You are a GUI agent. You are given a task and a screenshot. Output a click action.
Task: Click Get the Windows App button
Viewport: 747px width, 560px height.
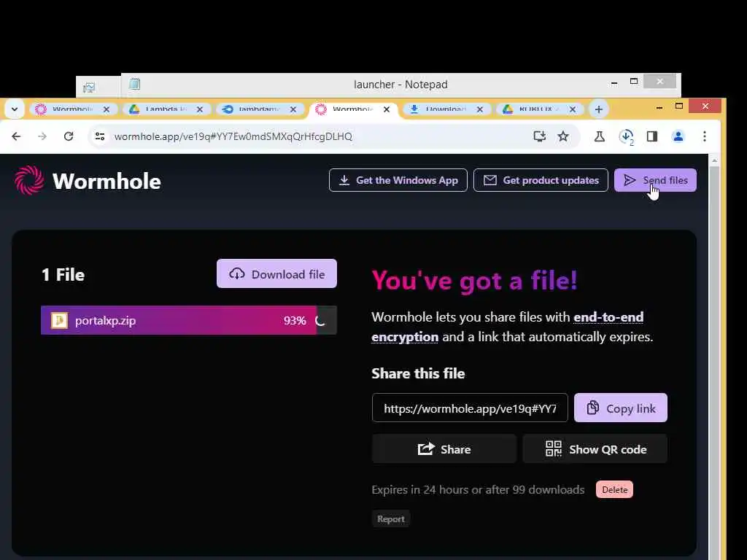(x=398, y=180)
